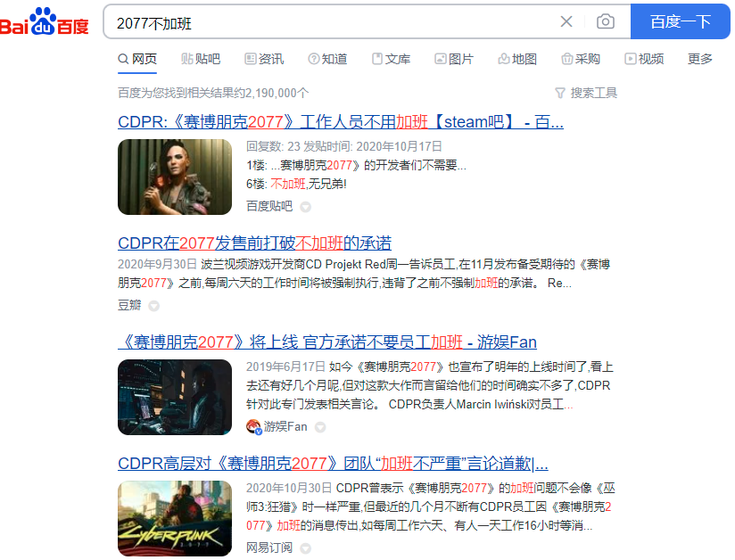Screen dimensions: 735x560
Task: Expand dropdown arrow next to 网易订阅
Action: (305, 548)
